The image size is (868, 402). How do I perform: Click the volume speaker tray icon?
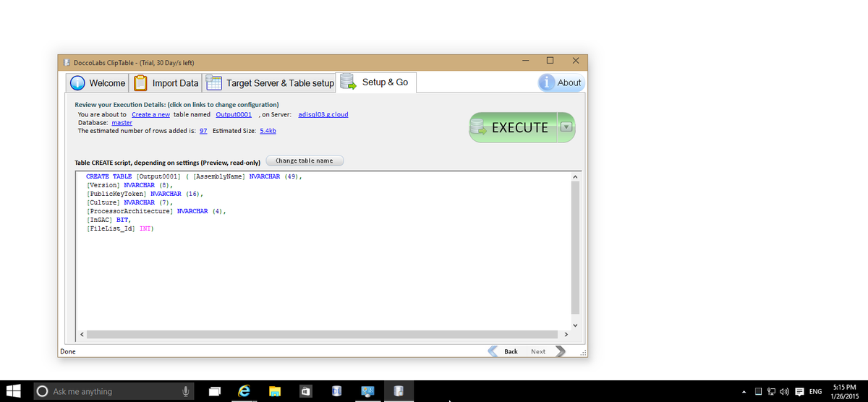(785, 391)
